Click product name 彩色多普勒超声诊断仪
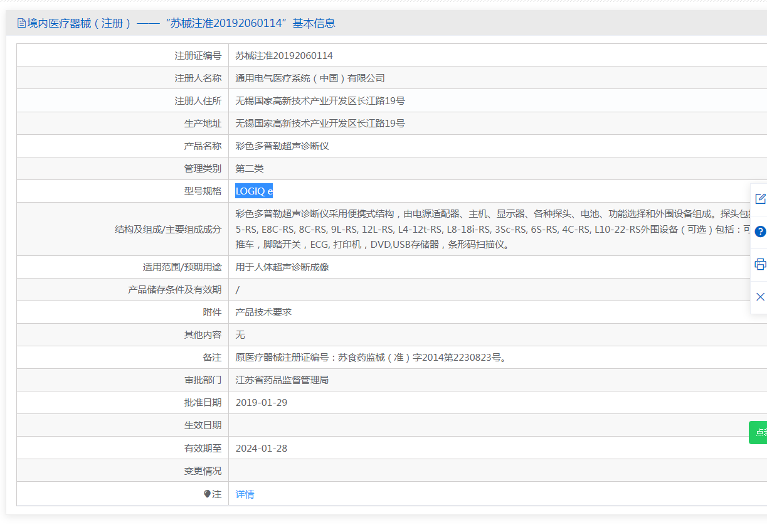767x532 pixels. click(x=282, y=146)
